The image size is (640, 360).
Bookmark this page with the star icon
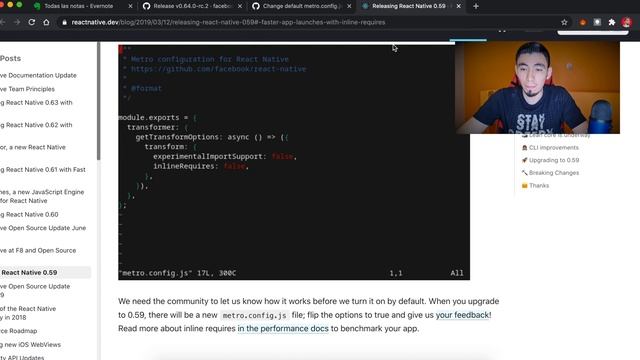[564, 22]
